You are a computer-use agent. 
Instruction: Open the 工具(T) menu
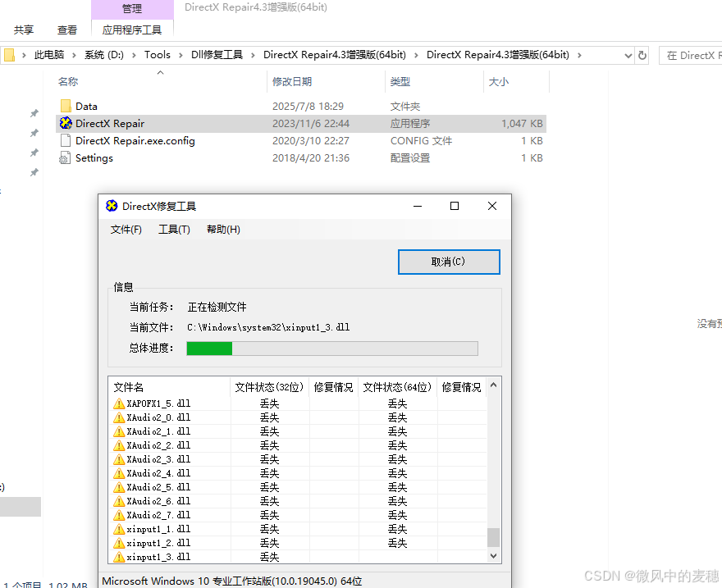click(174, 229)
